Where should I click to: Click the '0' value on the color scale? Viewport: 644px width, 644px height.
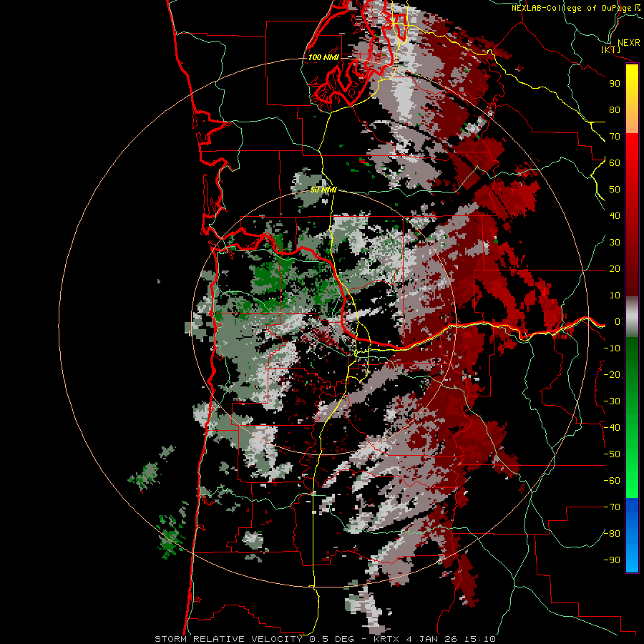[618, 322]
